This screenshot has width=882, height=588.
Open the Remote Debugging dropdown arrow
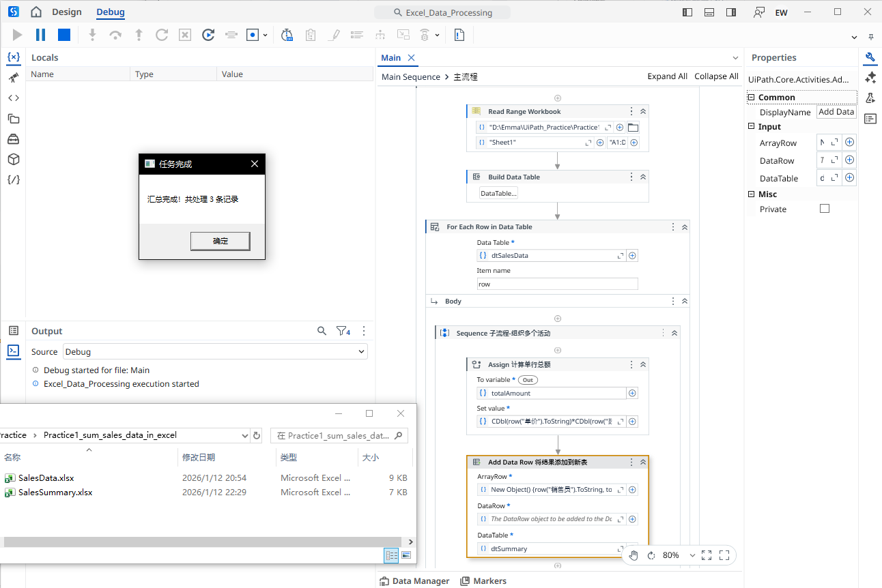click(x=437, y=35)
